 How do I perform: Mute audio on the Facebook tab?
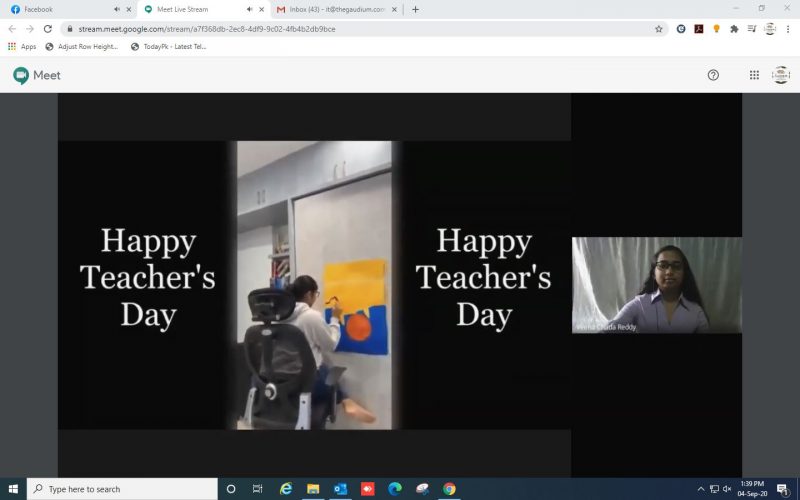tap(116, 9)
